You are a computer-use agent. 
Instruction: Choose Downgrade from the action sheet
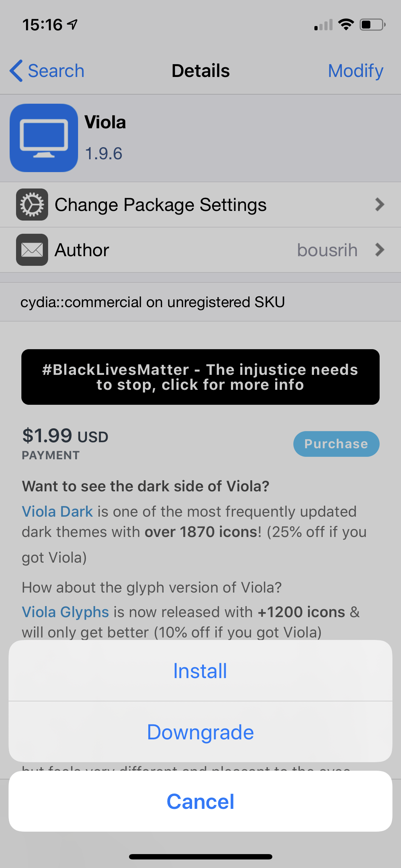(x=200, y=732)
